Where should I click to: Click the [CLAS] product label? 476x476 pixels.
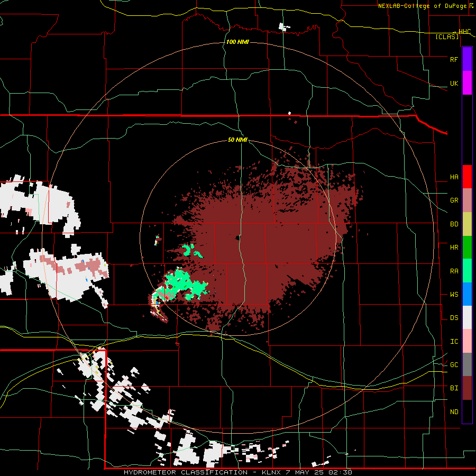447,37
